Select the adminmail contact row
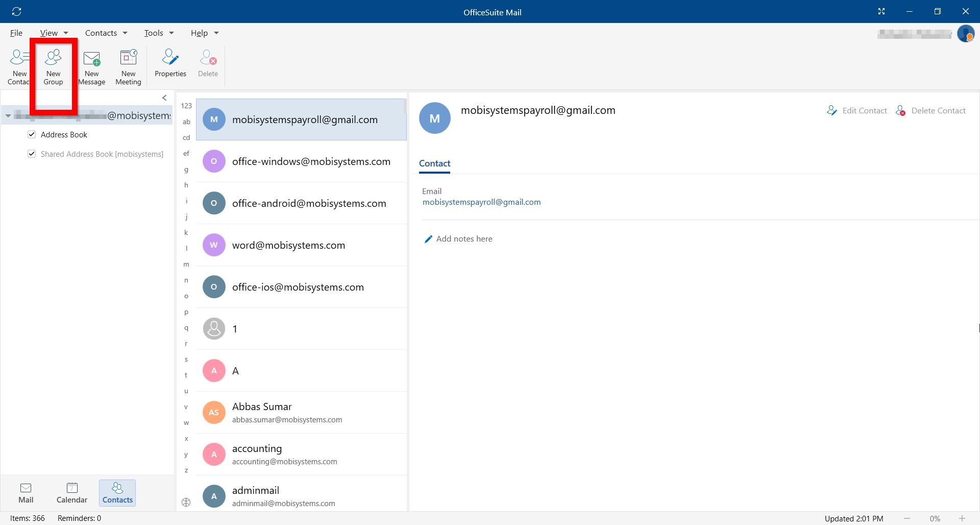The height and width of the screenshot is (525, 980). tap(301, 493)
